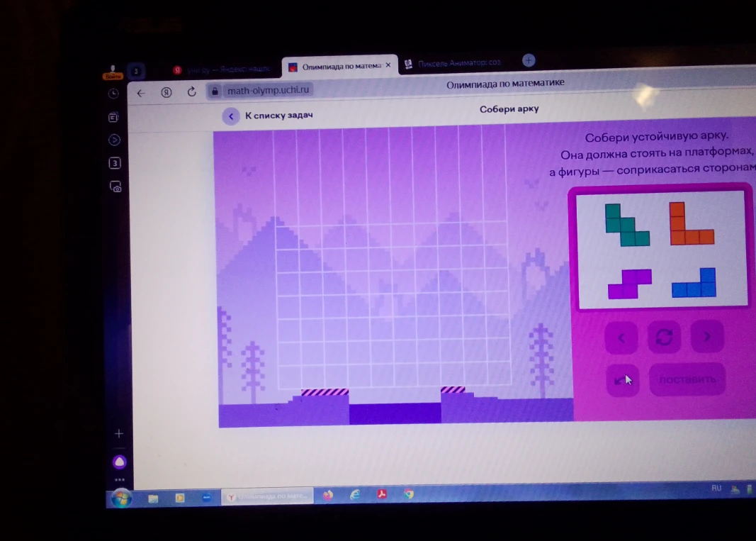Image resolution: width=756 pixels, height=541 pixels.
Task: Click the play-circle icon in sidebar
Action: click(114, 140)
